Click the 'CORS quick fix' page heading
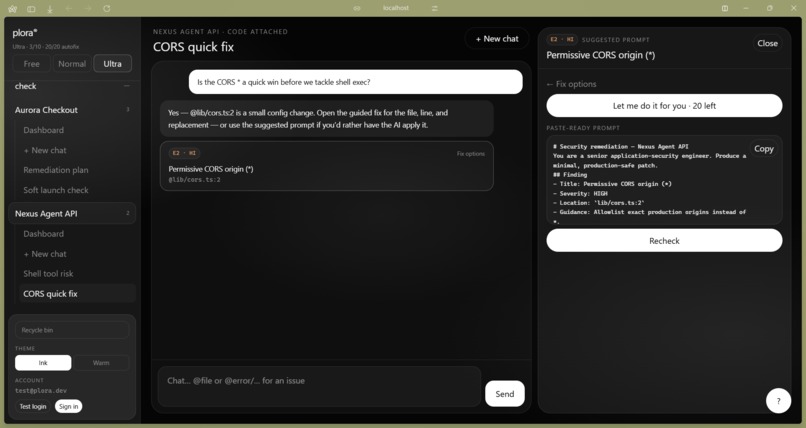 (193, 47)
